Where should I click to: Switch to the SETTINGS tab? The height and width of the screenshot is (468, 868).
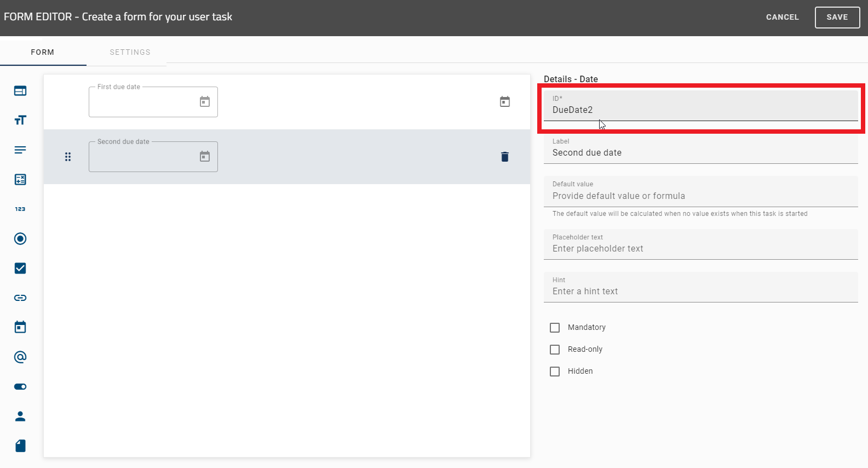click(130, 52)
